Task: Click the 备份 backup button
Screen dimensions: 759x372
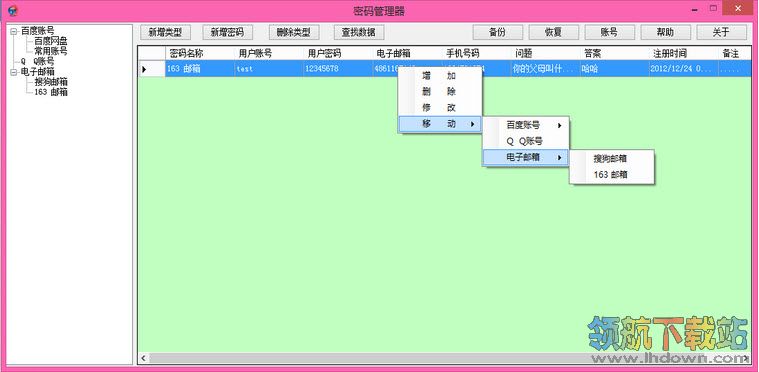Action: point(498,32)
